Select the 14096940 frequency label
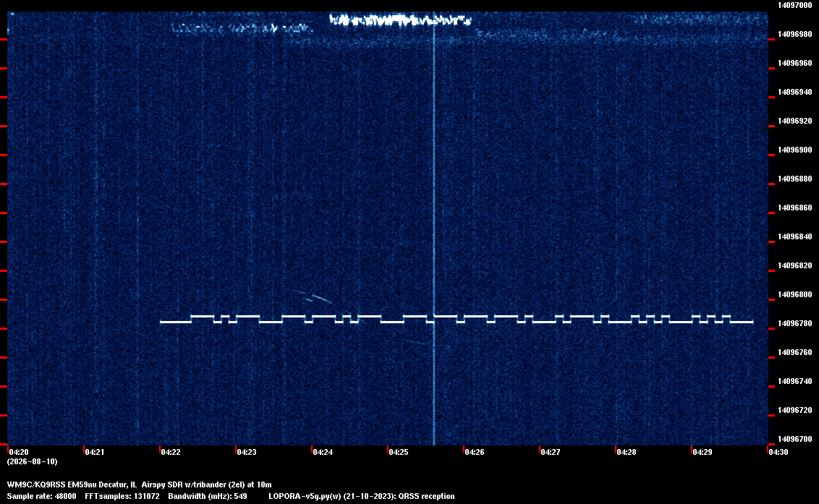The height and width of the screenshot is (504, 819). 795,92
